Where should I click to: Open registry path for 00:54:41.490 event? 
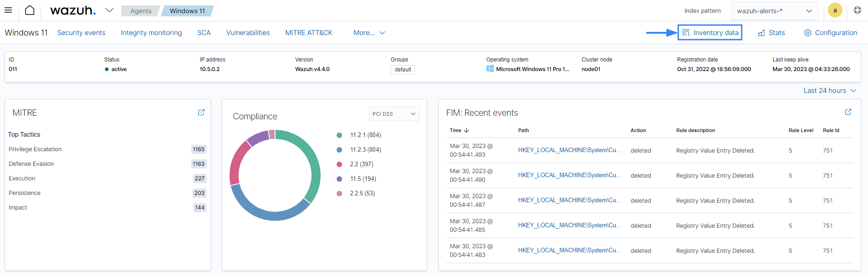coord(570,175)
